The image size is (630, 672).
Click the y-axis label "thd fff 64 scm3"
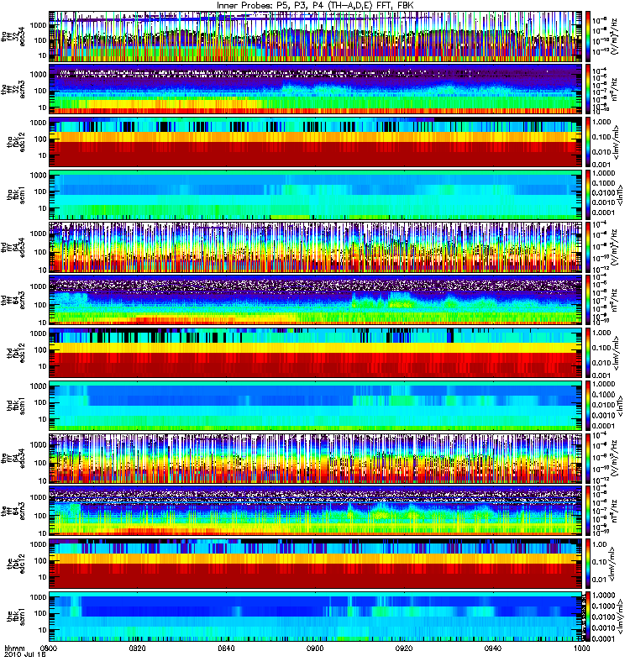pos(13,300)
